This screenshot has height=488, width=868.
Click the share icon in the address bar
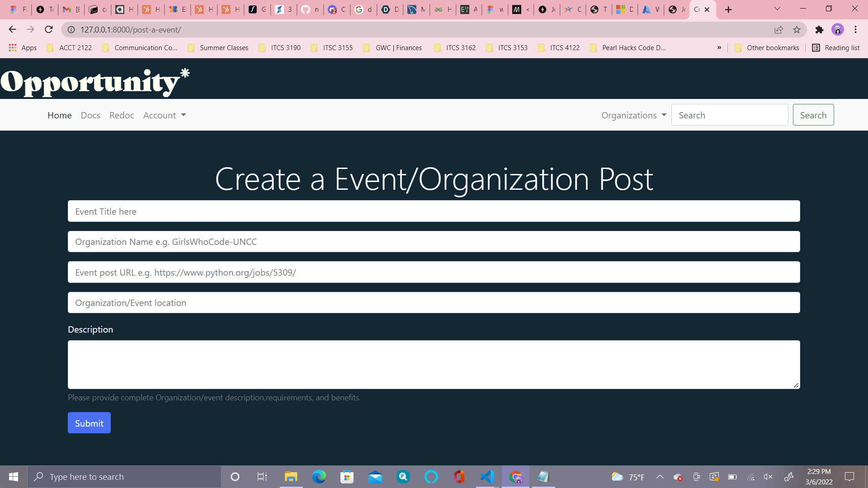coord(779,29)
